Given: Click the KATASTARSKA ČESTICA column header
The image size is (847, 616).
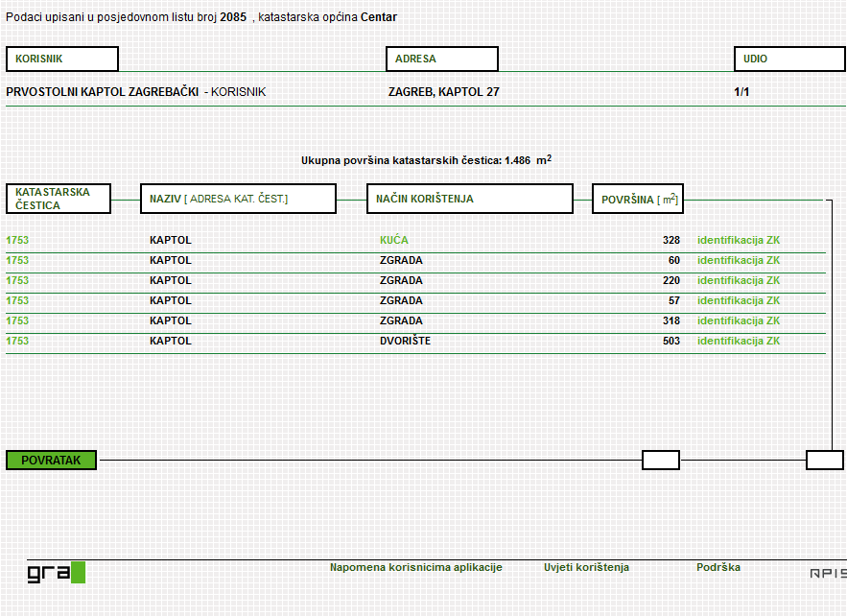Looking at the screenshot, I should (59, 199).
